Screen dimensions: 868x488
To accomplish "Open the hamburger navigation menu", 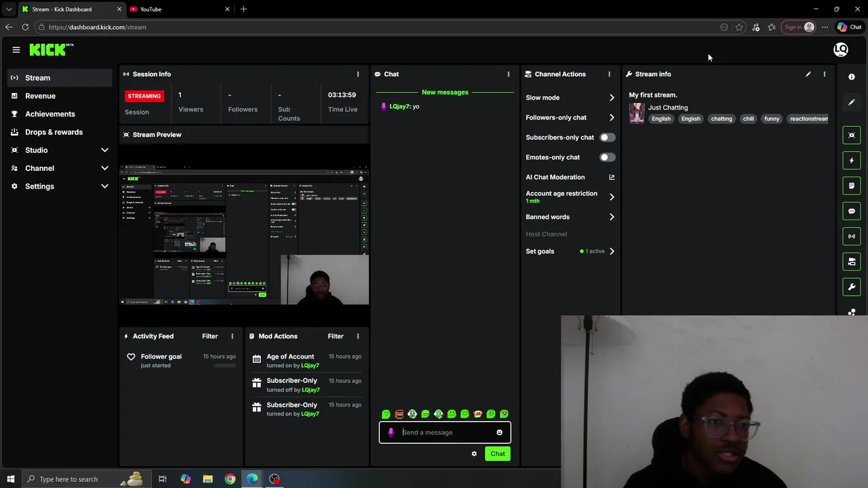I will point(16,49).
